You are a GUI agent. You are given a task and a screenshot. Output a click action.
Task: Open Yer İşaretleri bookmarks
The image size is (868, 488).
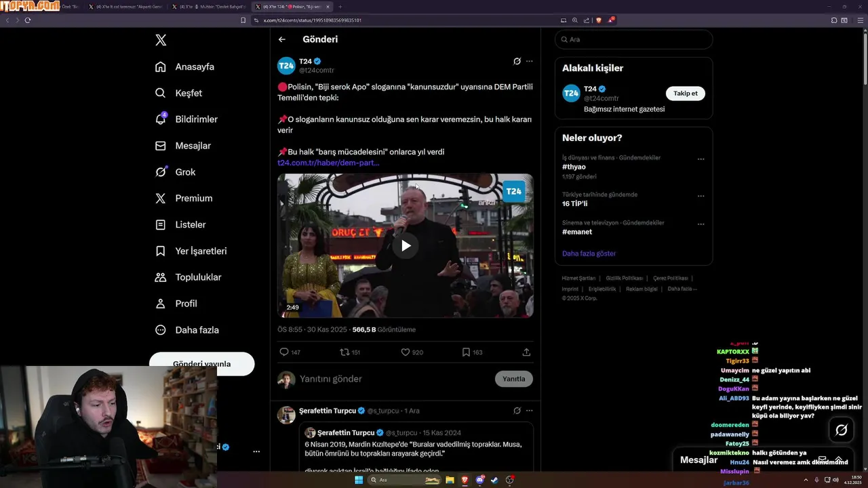[191, 251]
